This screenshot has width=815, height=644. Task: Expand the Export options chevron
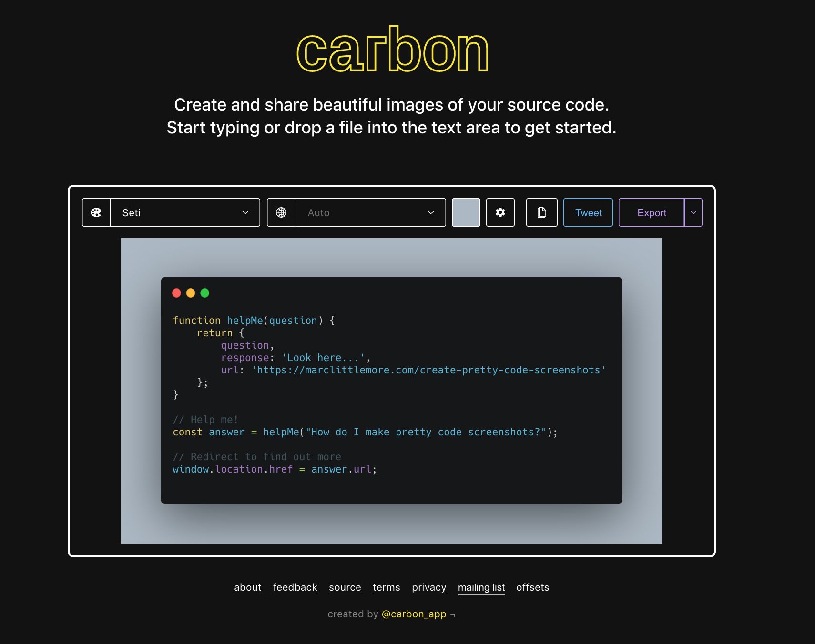[693, 212]
